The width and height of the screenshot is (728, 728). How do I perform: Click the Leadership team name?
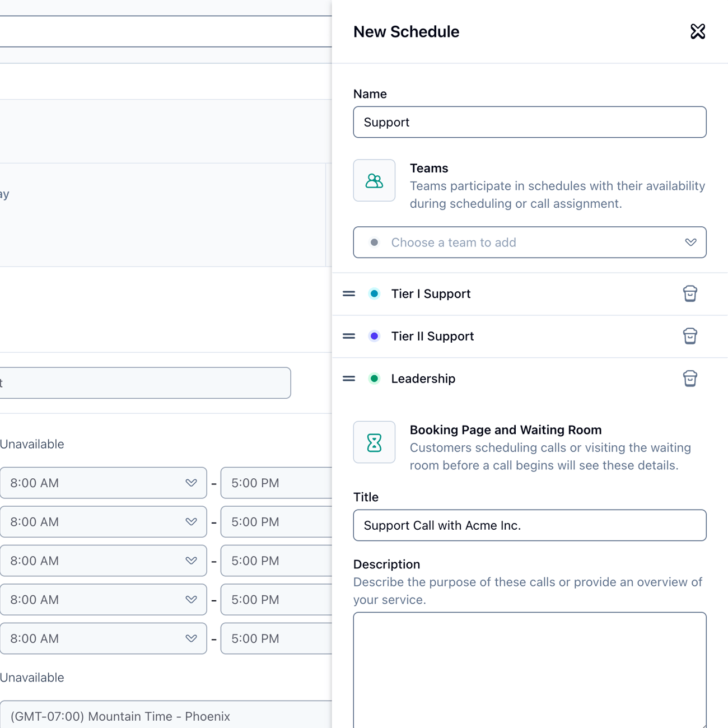click(423, 379)
